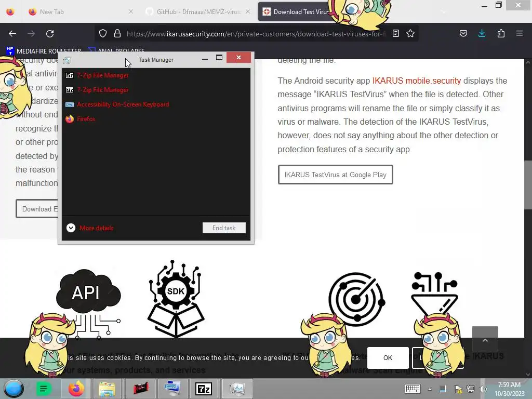Open Firefox hamburger application menu
This screenshot has width=532, height=399.
(520, 33)
